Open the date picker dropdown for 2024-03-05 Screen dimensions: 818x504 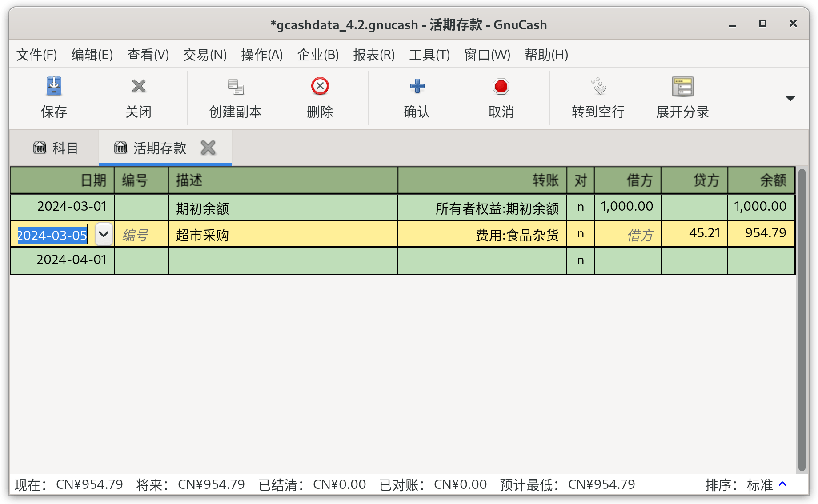pos(104,234)
